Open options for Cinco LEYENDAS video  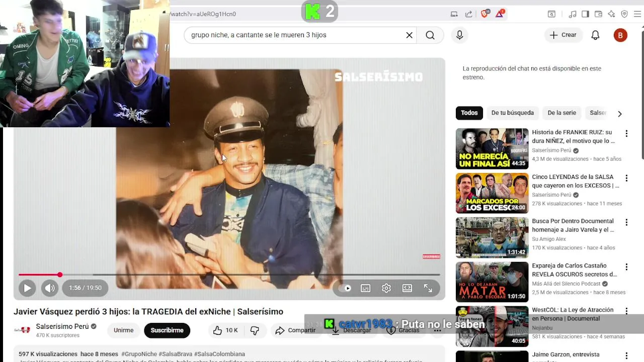click(626, 178)
